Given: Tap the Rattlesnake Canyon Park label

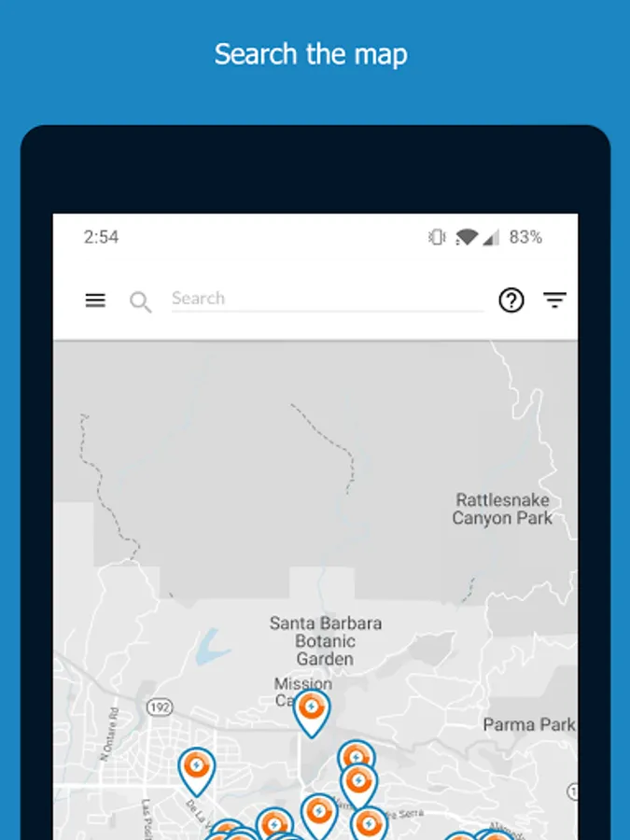Looking at the screenshot, I should [502, 509].
